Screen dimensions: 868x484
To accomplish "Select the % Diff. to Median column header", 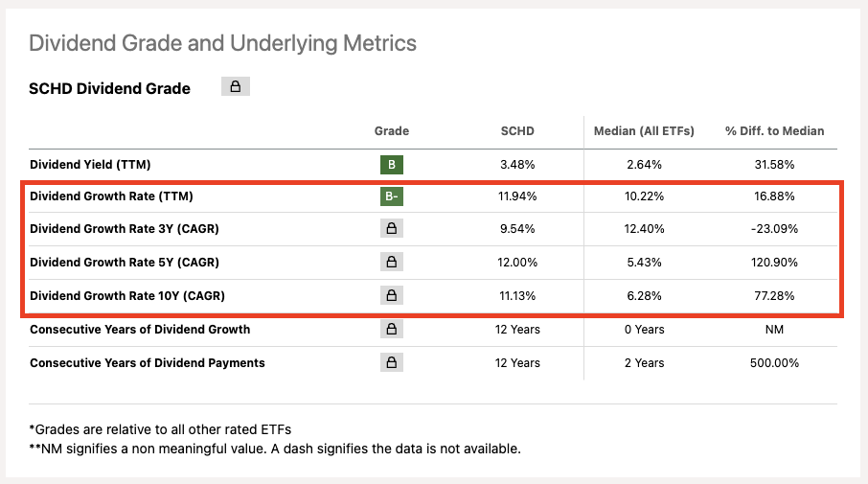I will click(774, 131).
